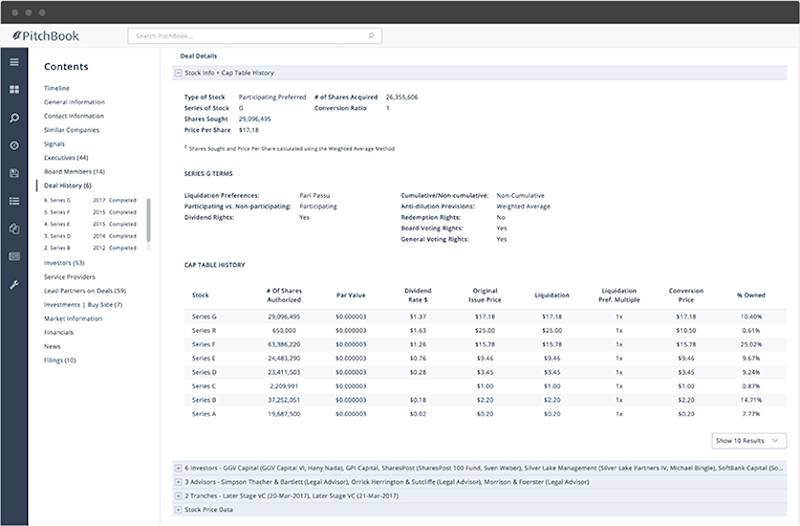800x526 pixels.
Task: Click the overlapping documents icon in the sidebar
Action: 14,229
